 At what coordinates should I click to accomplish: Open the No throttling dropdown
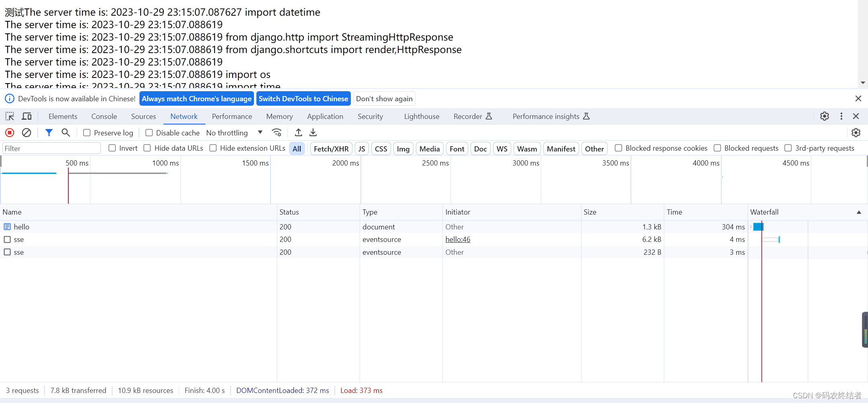click(x=260, y=132)
